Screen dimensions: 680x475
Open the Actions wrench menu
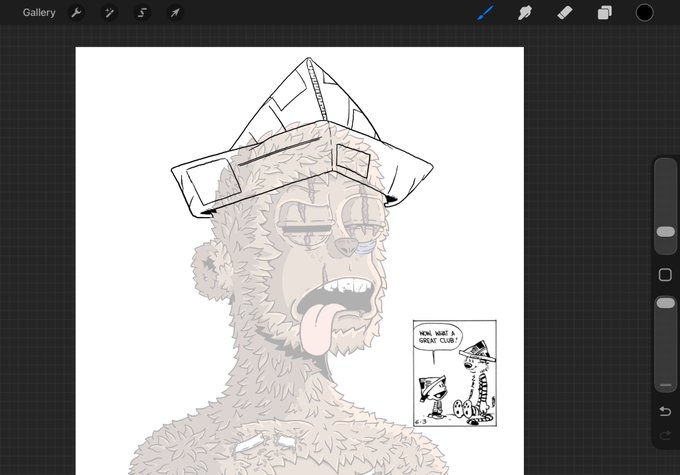[x=76, y=13]
